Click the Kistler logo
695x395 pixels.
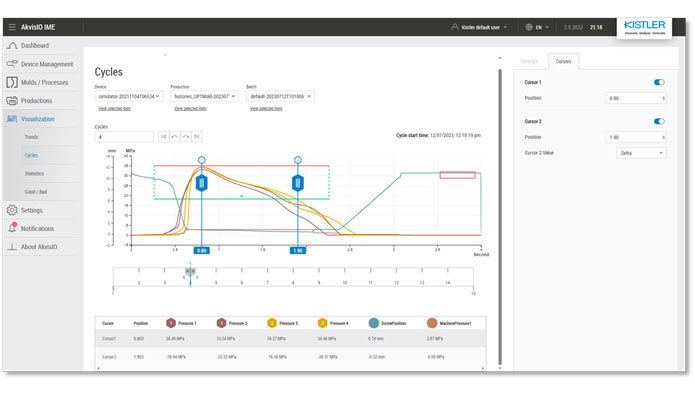click(x=644, y=27)
